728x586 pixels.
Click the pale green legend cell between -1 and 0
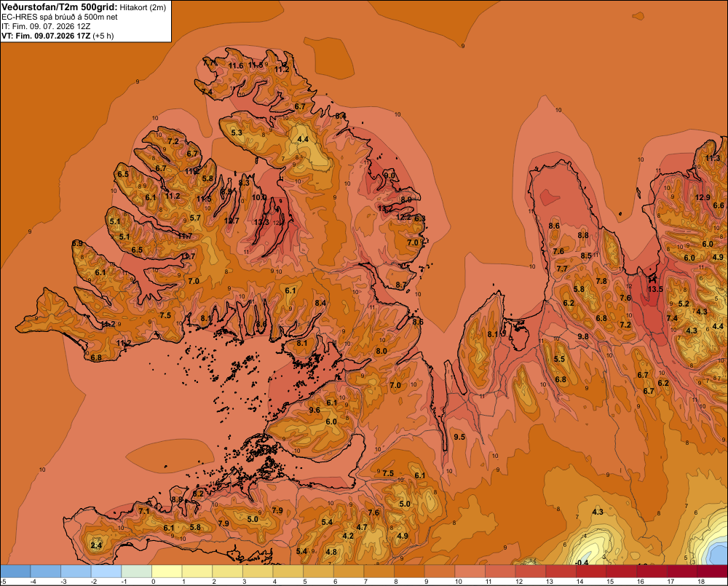point(137,571)
